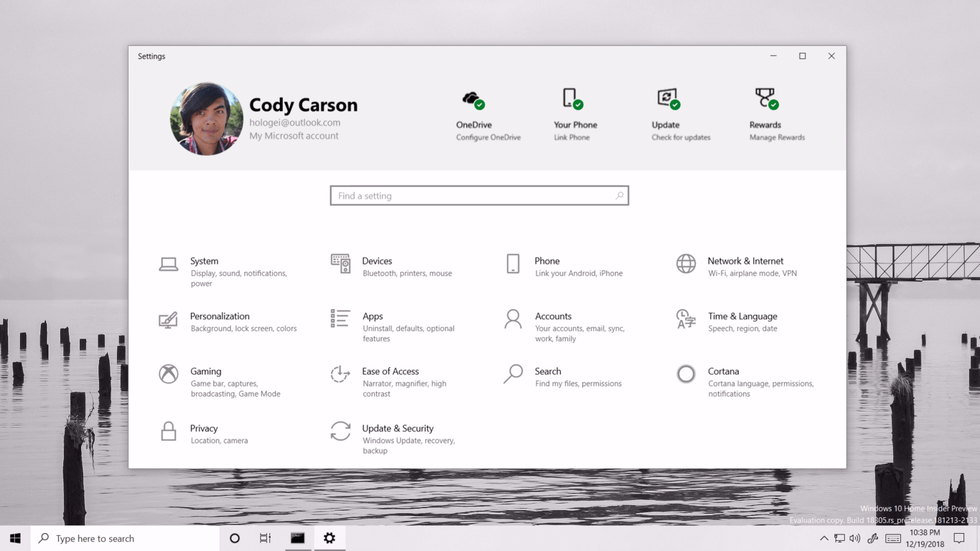
Task: Open the touch keyboard tray icon
Action: 893,538
